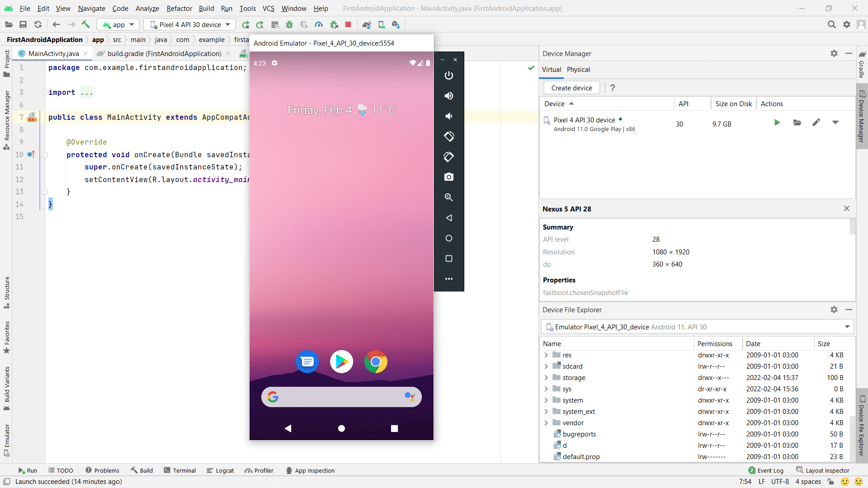Image resolution: width=868 pixels, height=488 pixels.
Task: Open Pixel 4 API 30 device selector dropdown
Action: pyautogui.click(x=189, y=24)
